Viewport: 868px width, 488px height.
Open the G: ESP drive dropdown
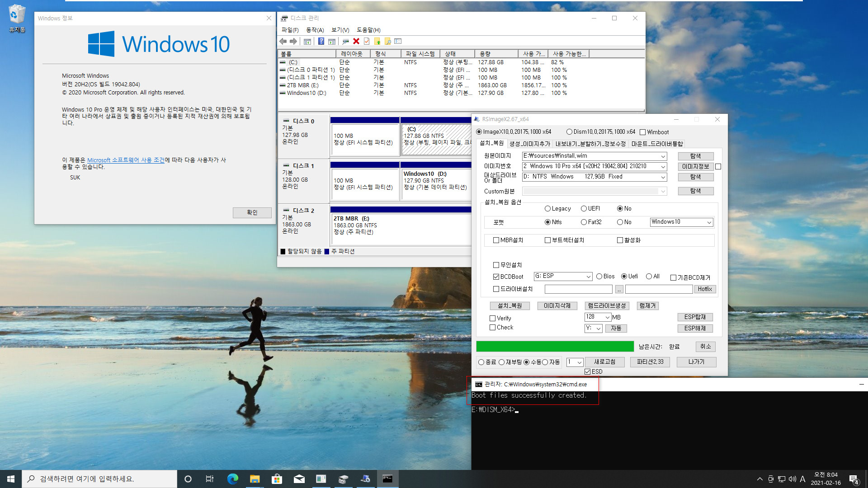click(588, 276)
